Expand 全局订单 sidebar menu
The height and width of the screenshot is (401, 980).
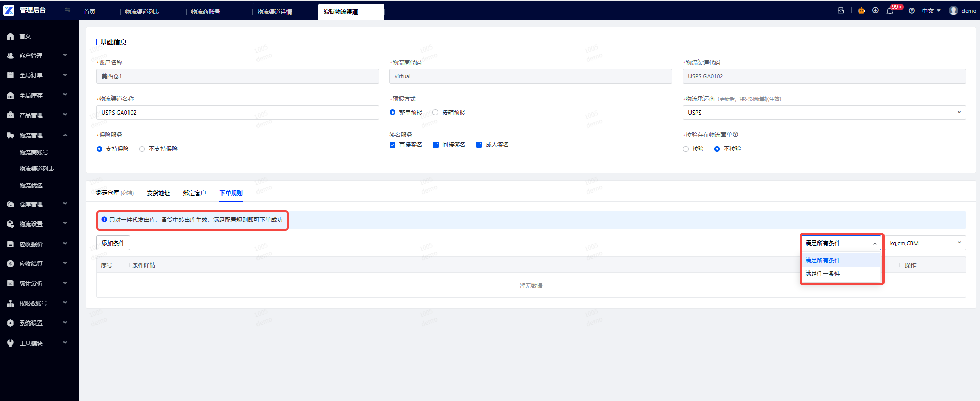(x=65, y=75)
